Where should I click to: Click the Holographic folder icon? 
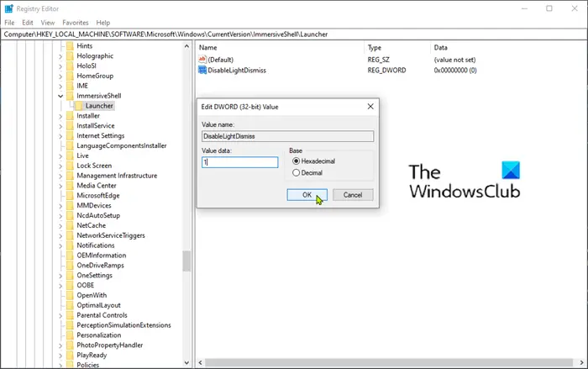point(70,56)
